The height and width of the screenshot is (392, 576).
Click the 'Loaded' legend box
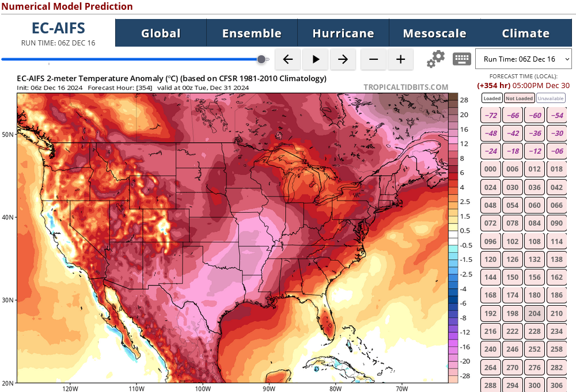[492, 98]
